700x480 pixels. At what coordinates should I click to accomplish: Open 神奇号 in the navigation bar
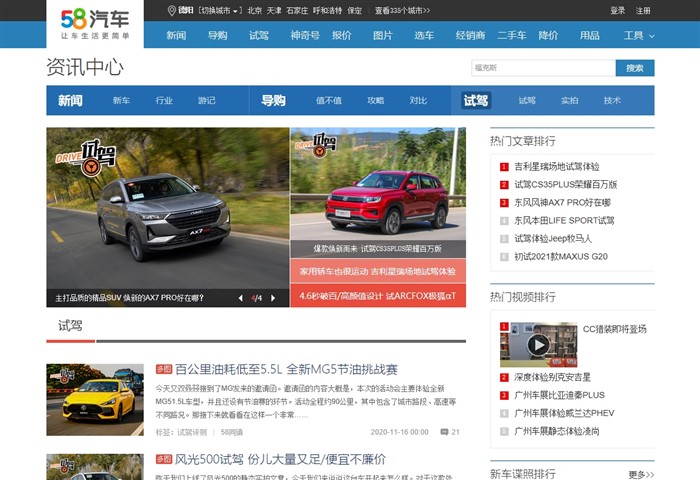point(305,35)
